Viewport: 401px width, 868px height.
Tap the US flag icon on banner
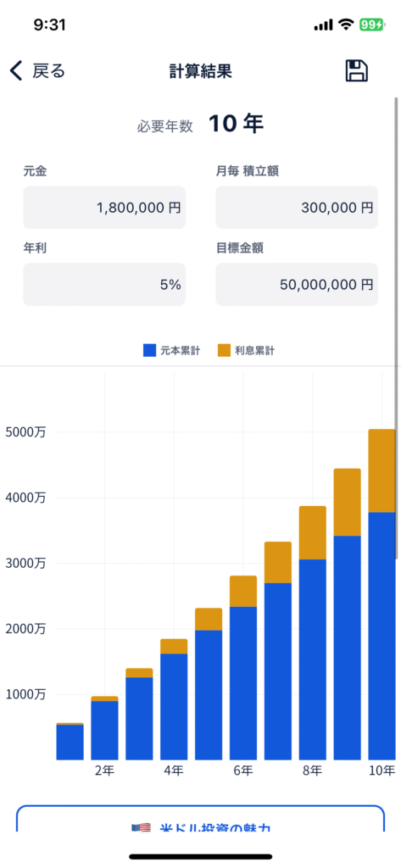click(x=142, y=827)
